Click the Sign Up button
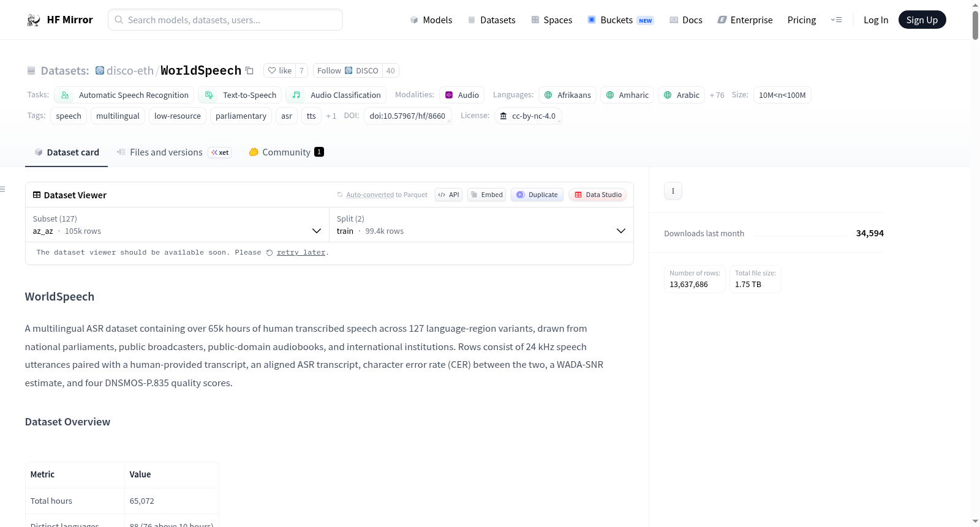980x527 pixels. pos(922,20)
